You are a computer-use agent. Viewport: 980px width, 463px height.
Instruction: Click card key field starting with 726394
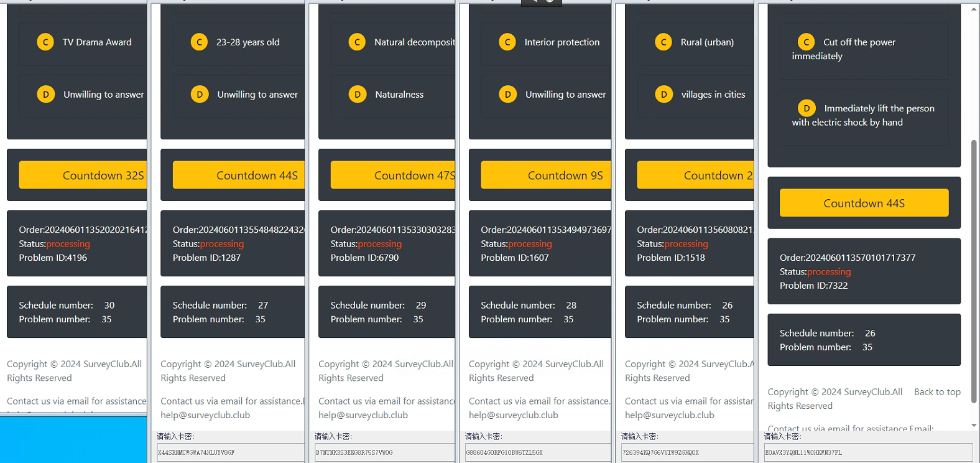point(687,452)
